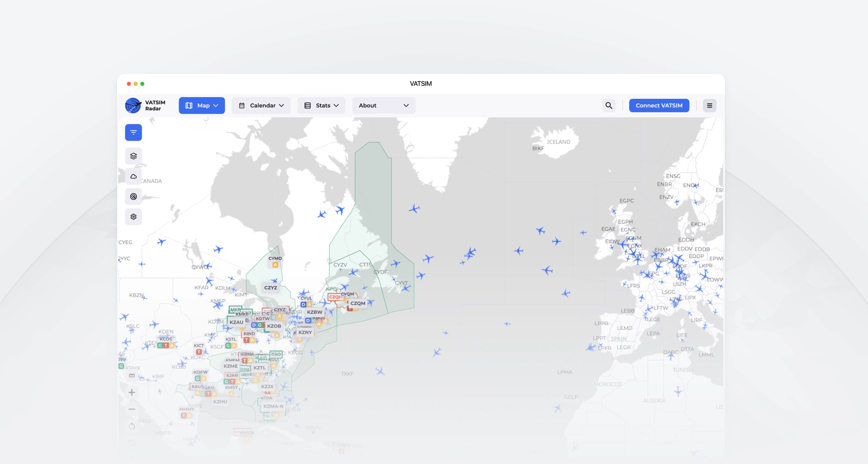Expand the Stats dropdown

(322, 105)
